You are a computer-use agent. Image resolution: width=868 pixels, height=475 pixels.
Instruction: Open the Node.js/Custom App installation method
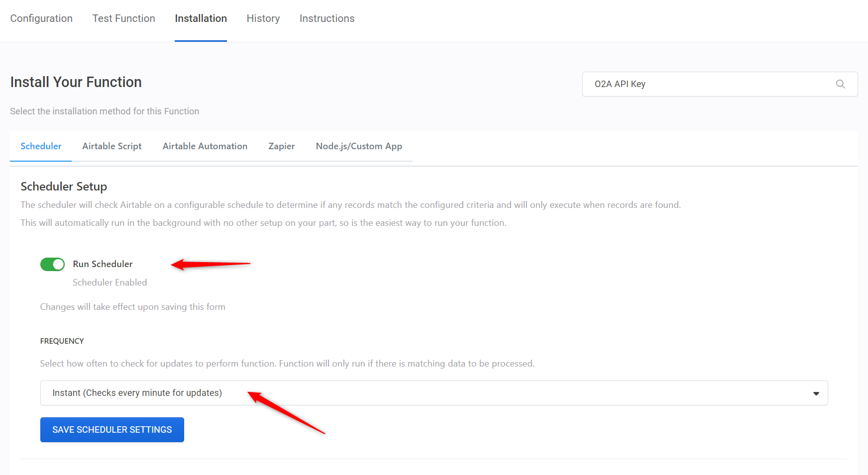tap(359, 146)
